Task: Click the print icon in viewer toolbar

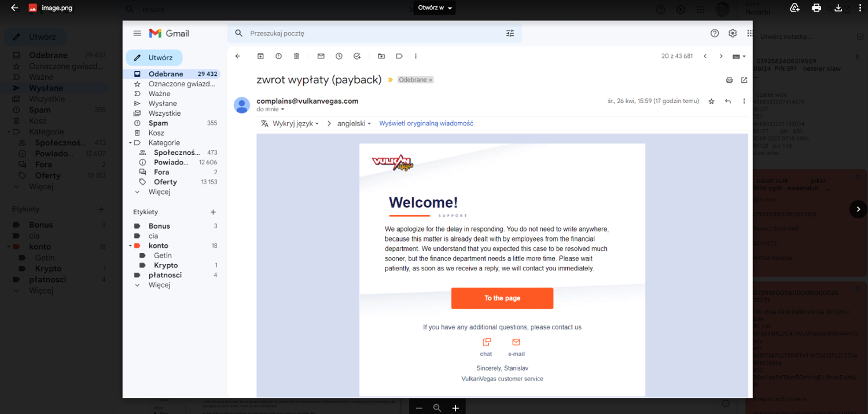Action: (x=816, y=8)
